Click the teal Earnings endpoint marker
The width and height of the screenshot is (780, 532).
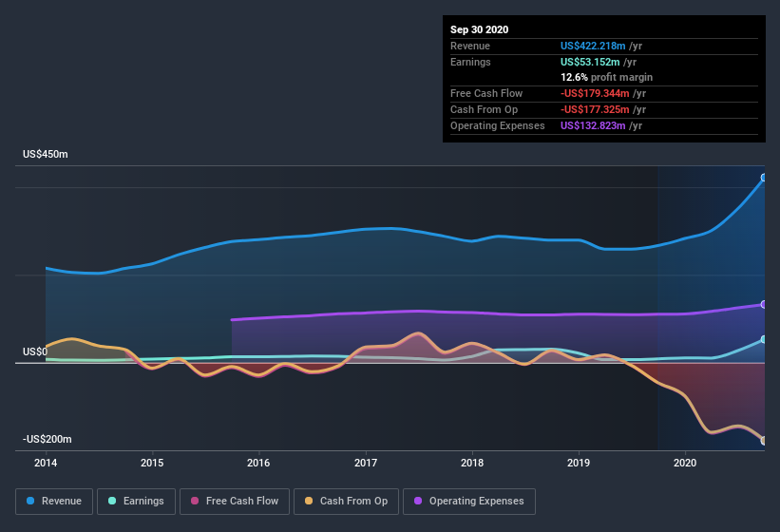coord(764,339)
